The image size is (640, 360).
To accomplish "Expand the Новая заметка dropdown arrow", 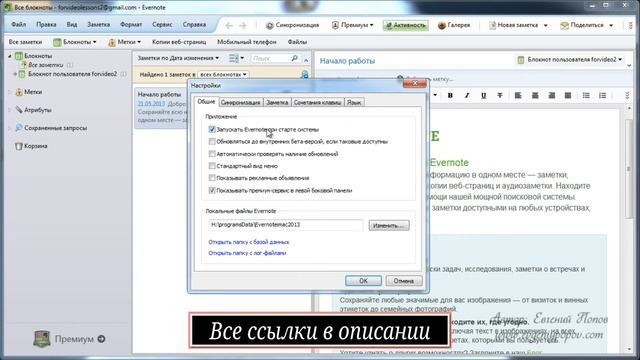I will 545,25.
